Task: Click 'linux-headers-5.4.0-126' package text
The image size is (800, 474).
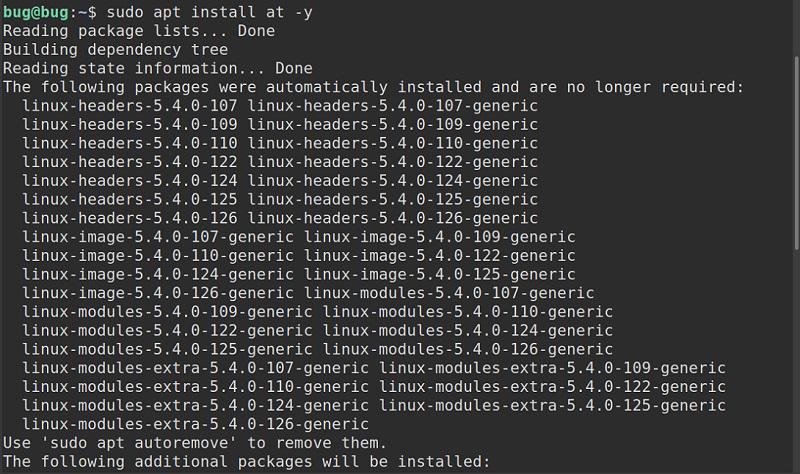Action: [x=130, y=218]
